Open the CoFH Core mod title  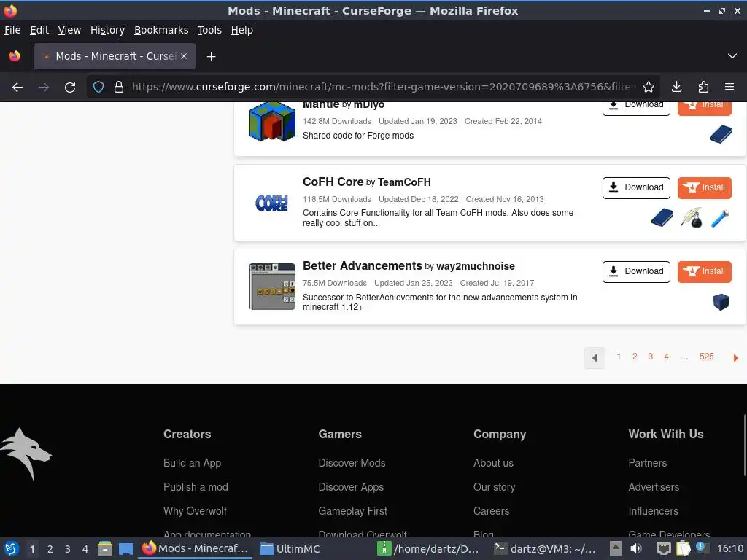coord(333,182)
